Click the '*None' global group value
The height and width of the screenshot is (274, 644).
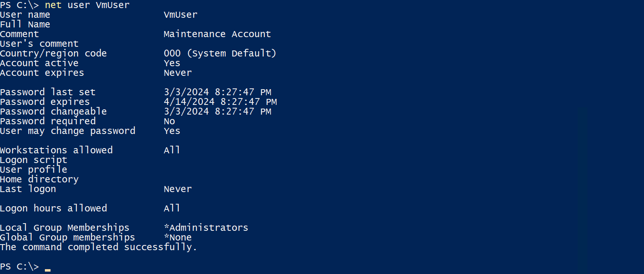pos(178,238)
